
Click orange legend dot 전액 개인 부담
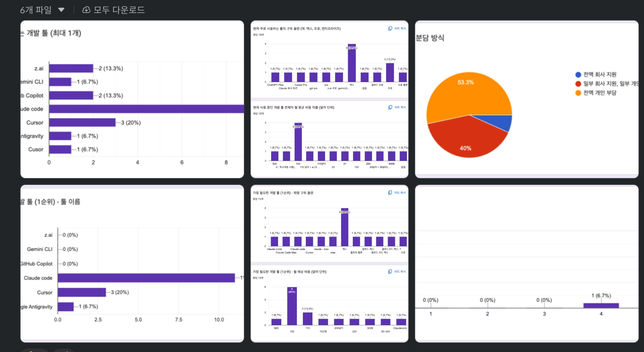578,93
